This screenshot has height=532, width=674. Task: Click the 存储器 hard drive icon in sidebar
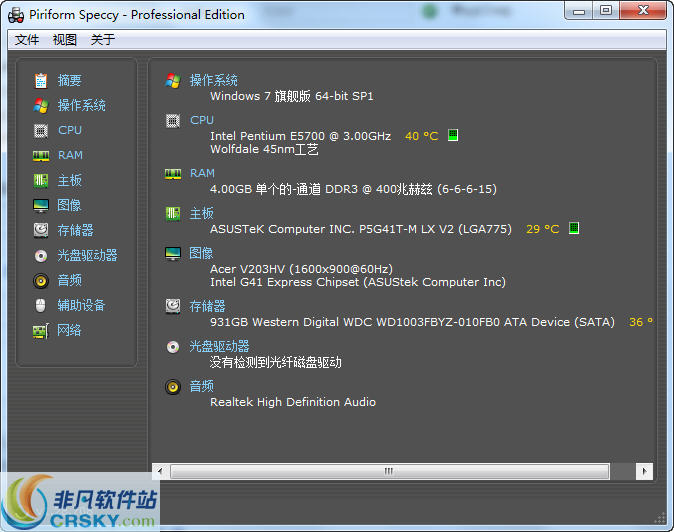click(41, 230)
